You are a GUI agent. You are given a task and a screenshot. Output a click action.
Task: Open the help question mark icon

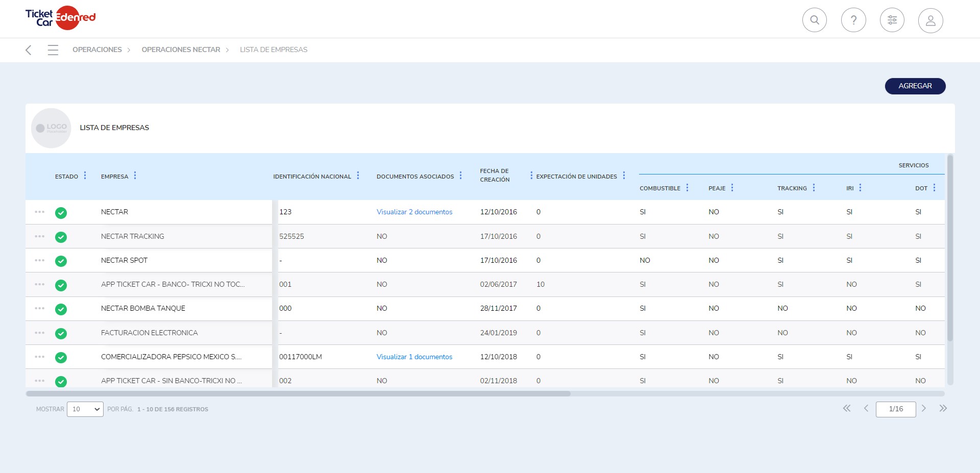tap(853, 20)
